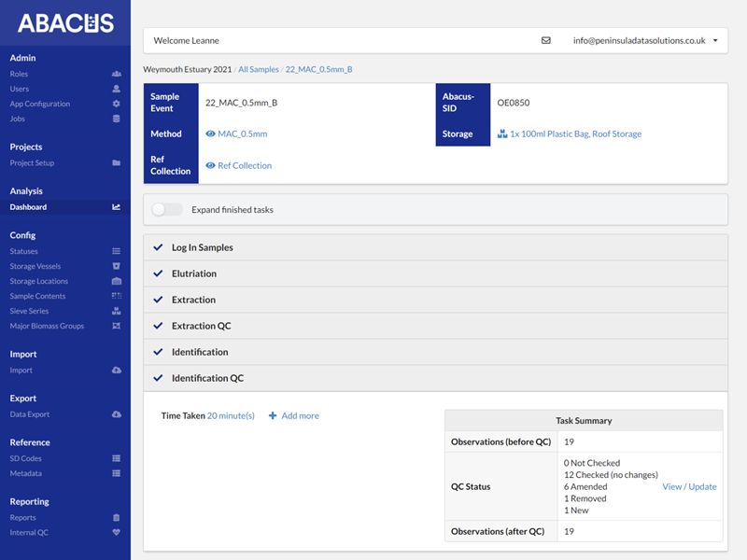Click Add more time taken
The image size is (747, 560).
pos(294,415)
